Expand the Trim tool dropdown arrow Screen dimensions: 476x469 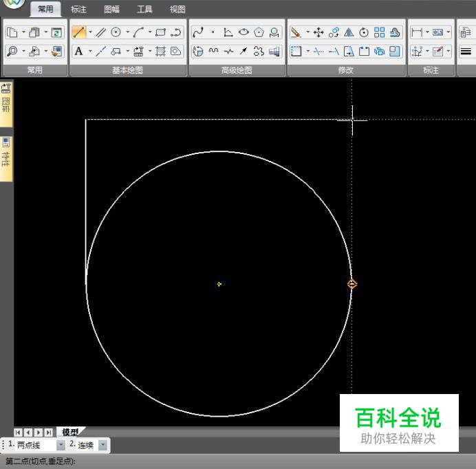pos(307,51)
